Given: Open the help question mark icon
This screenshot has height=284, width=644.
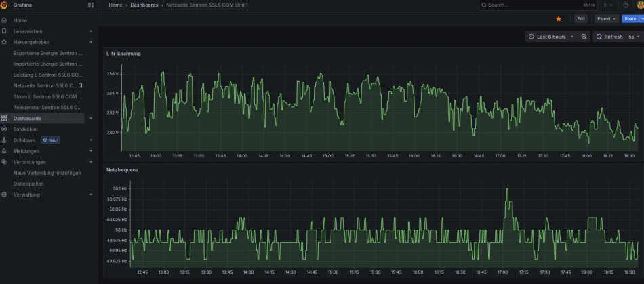Looking at the screenshot, I should click(626, 5).
